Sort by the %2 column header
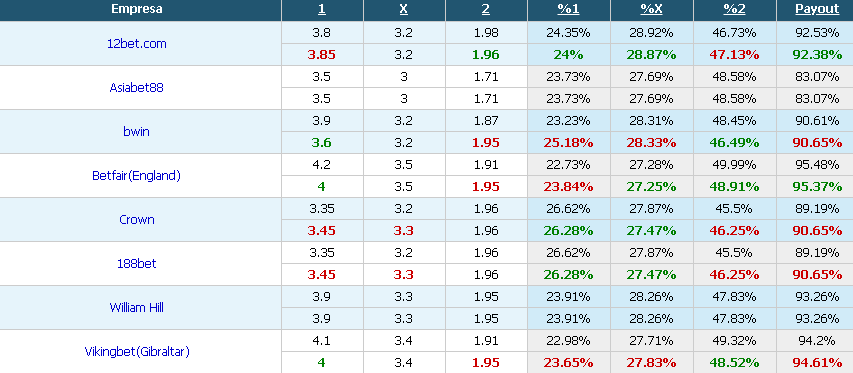853x373 pixels. [x=734, y=9]
